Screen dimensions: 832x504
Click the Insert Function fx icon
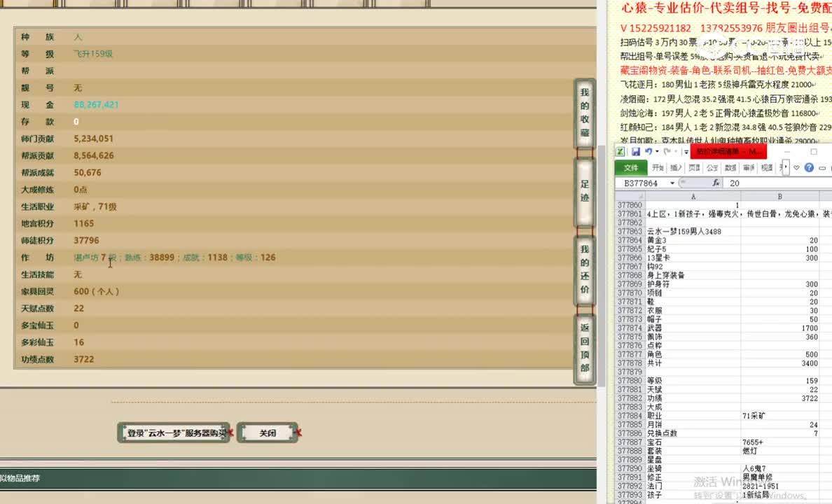[716, 181]
